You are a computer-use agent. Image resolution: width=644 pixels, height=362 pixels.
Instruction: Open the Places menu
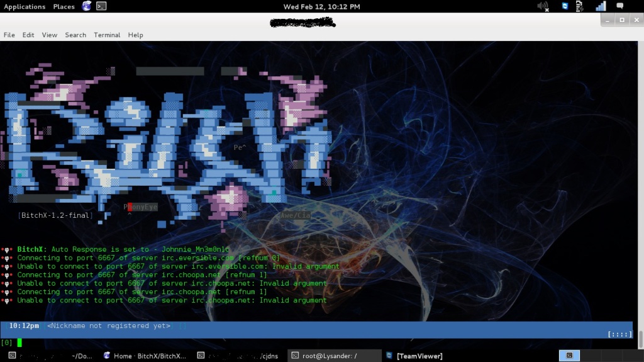(x=64, y=6)
